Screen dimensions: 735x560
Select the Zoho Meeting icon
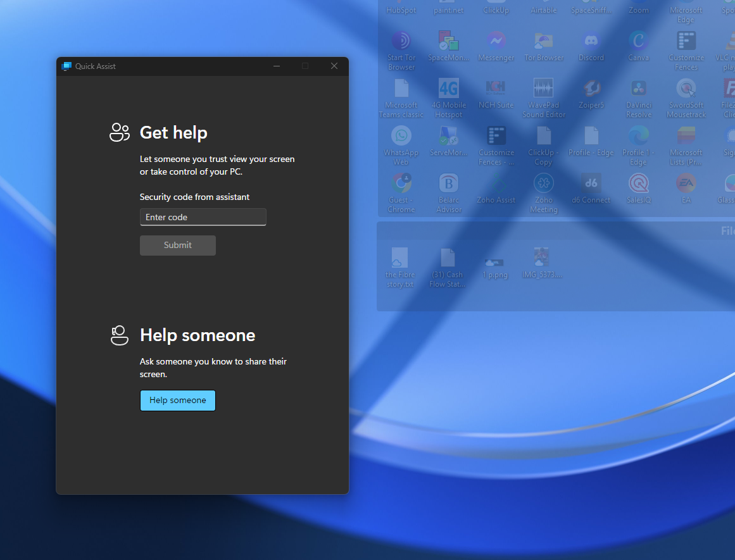pyautogui.click(x=543, y=184)
